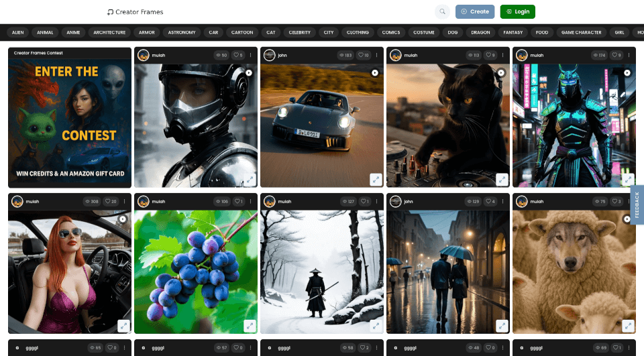Like the Porsche car post by john
This screenshot has height=356, width=644.
(x=363, y=55)
